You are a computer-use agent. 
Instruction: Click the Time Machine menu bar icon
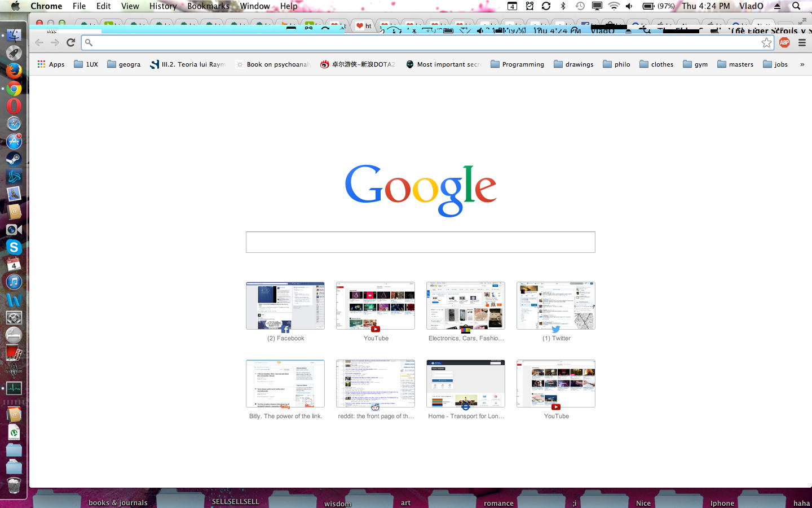pos(580,6)
